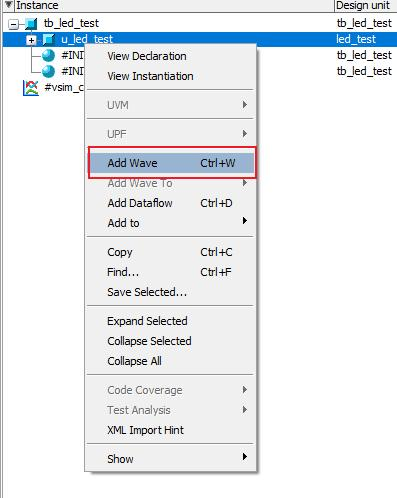
Task: Choose View Declaration in context menu
Action: click(170, 56)
